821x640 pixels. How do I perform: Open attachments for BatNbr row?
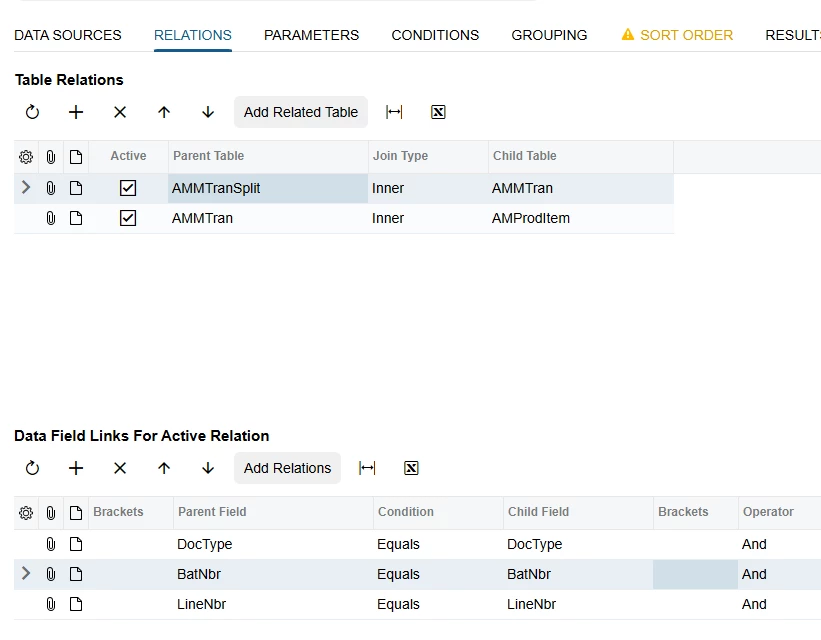[51, 575]
